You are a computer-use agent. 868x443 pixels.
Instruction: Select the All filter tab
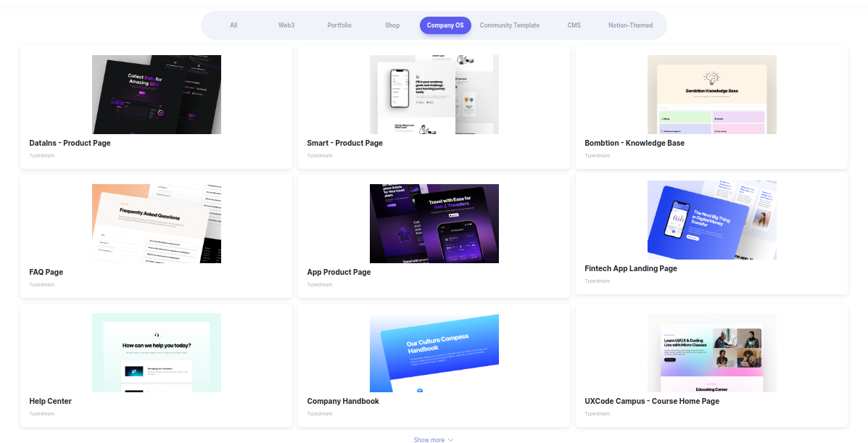(x=233, y=25)
